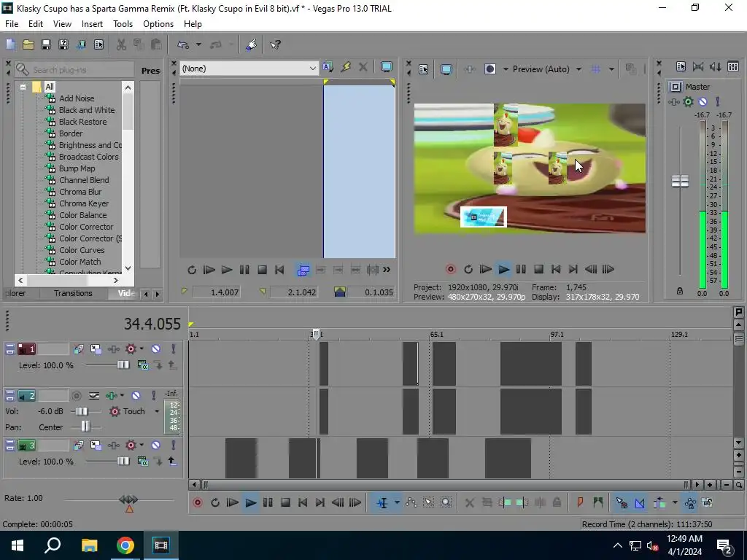This screenshot has width=747, height=560.
Task: Click the Interactive Tutorials hand icon
Action: pos(252,44)
